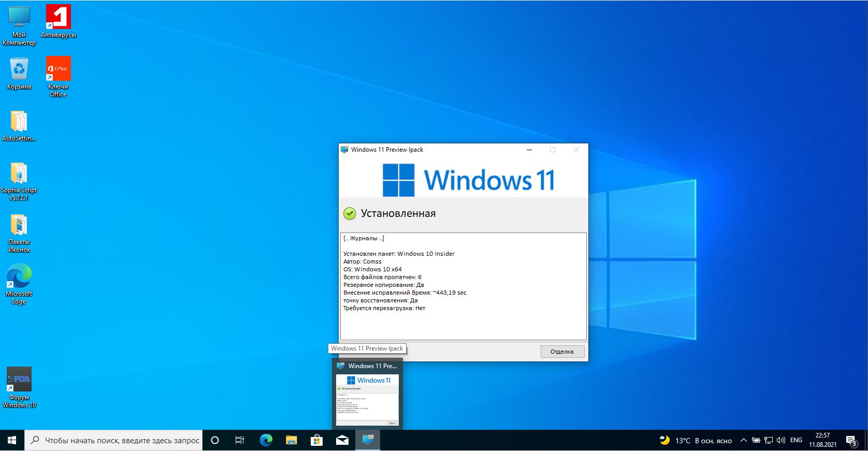Viewport: 868px width, 451px height.
Task: Launch Microsoft Store from the taskbar
Action: [x=316, y=440]
